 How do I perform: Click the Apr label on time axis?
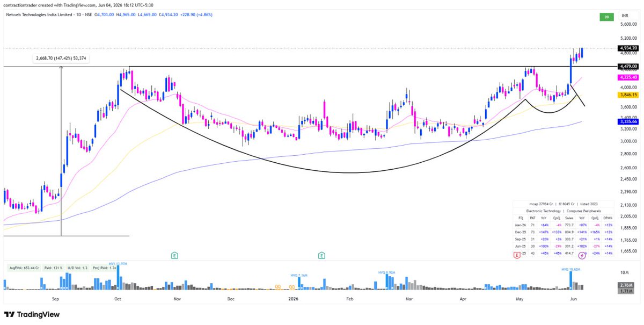(x=463, y=298)
